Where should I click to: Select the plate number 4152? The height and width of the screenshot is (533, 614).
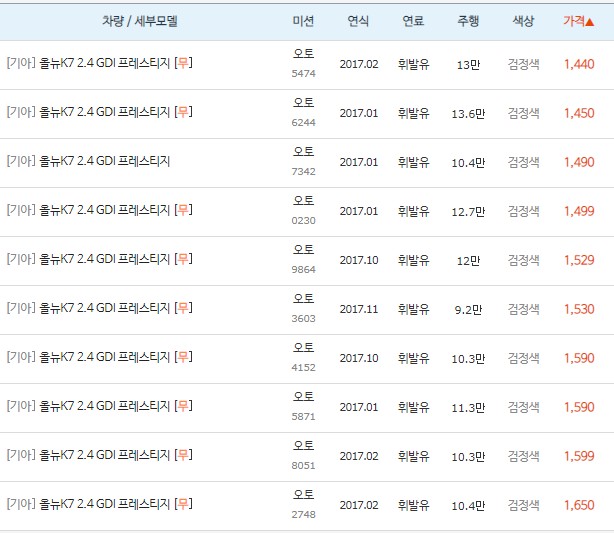pyautogui.click(x=303, y=367)
